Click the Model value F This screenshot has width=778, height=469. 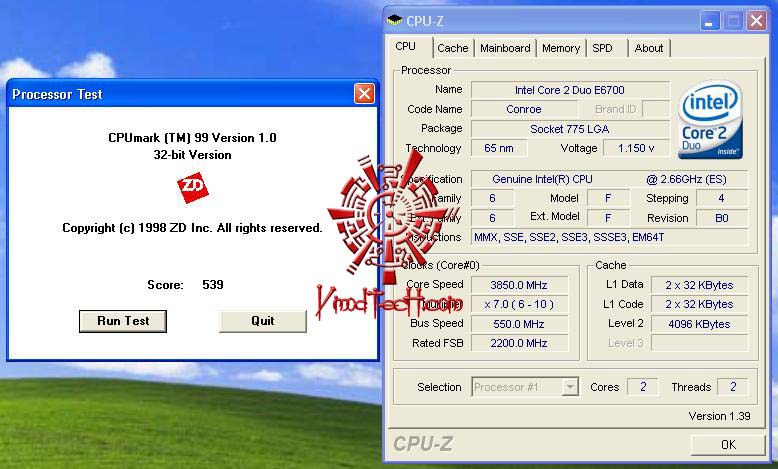[608, 199]
